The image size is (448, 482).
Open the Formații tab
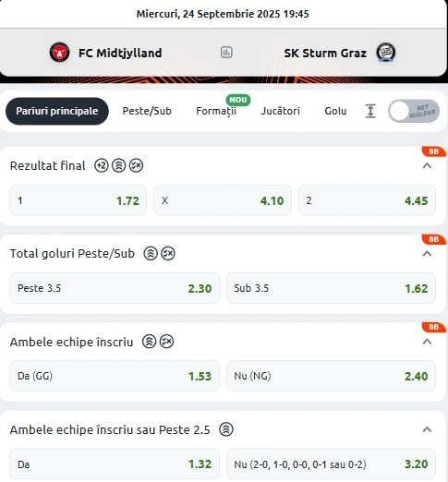tap(216, 111)
